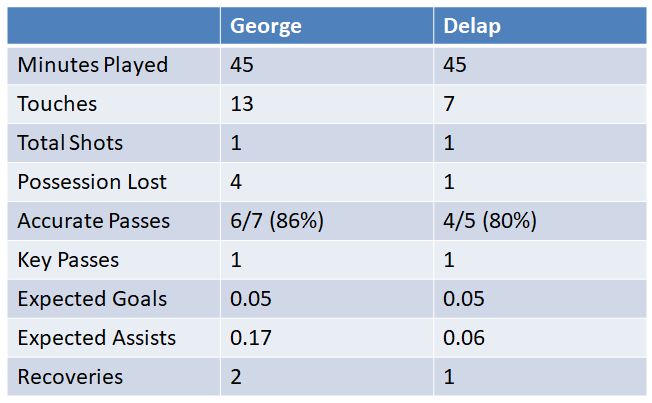This screenshot has height=403, width=652.
Task: Click George's 6/7 (86%) passes cell
Action: (x=277, y=221)
